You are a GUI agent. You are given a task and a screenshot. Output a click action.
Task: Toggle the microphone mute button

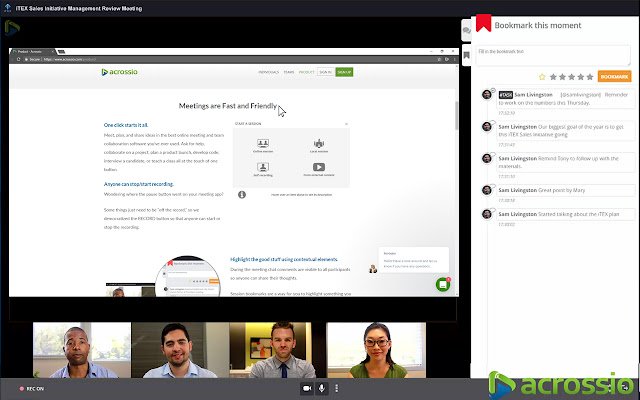[x=322, y=388]
